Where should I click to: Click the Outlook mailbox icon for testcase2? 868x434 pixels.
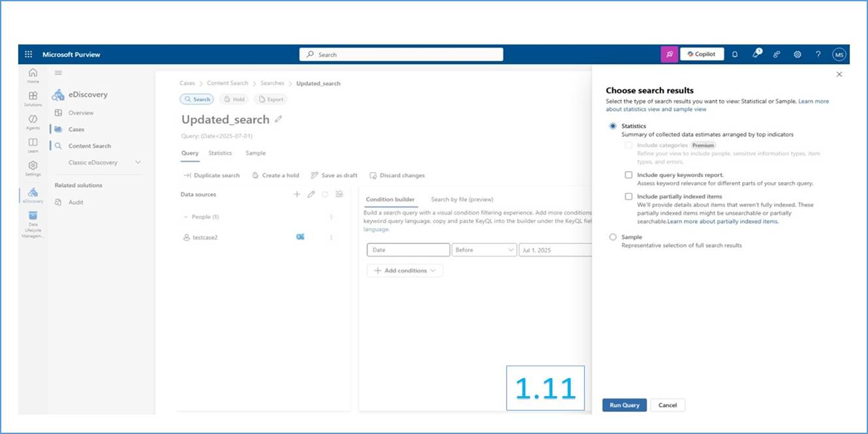(x=300, y=237)
